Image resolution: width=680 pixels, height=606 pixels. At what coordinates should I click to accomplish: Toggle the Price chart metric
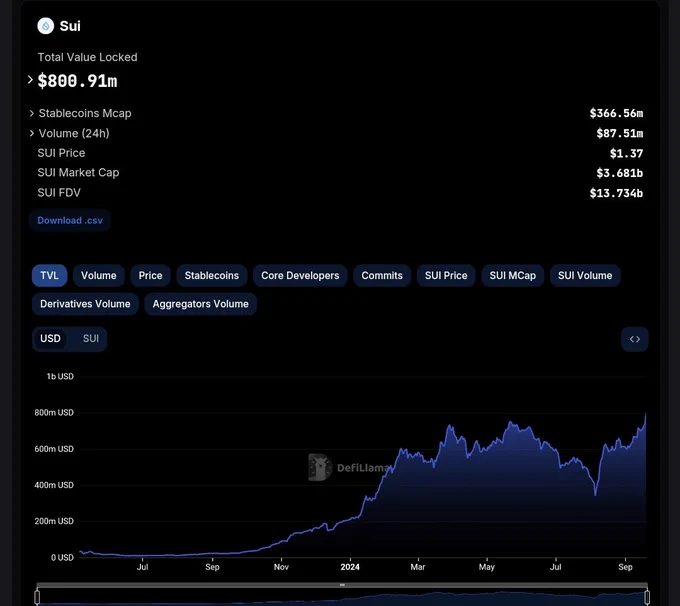click(x=150, y=275)
